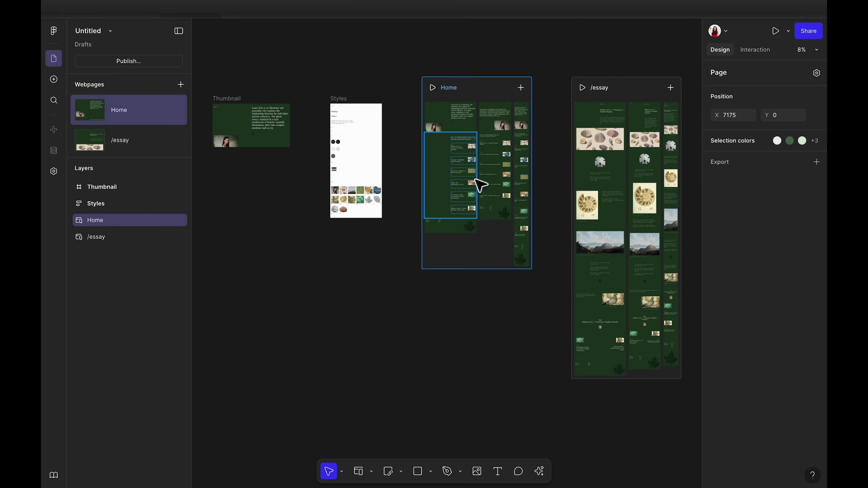Expand the Untitled file name dropdown

click(110, 31)
